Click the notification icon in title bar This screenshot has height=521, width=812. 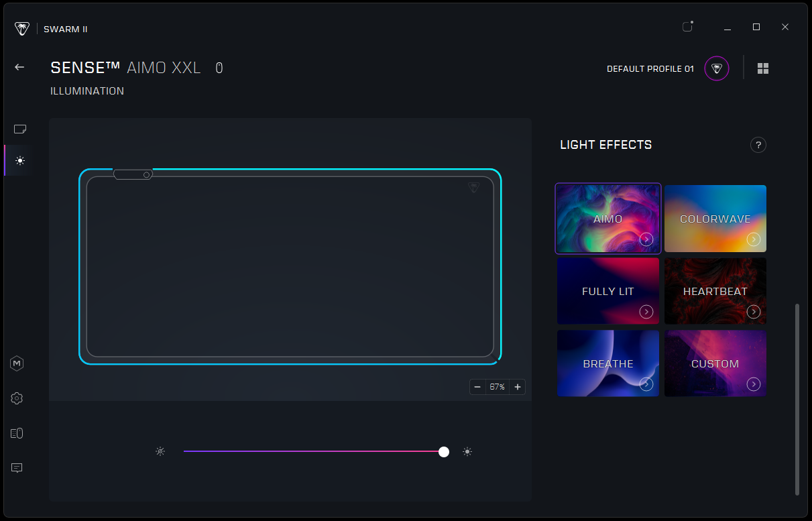point(687,27)
